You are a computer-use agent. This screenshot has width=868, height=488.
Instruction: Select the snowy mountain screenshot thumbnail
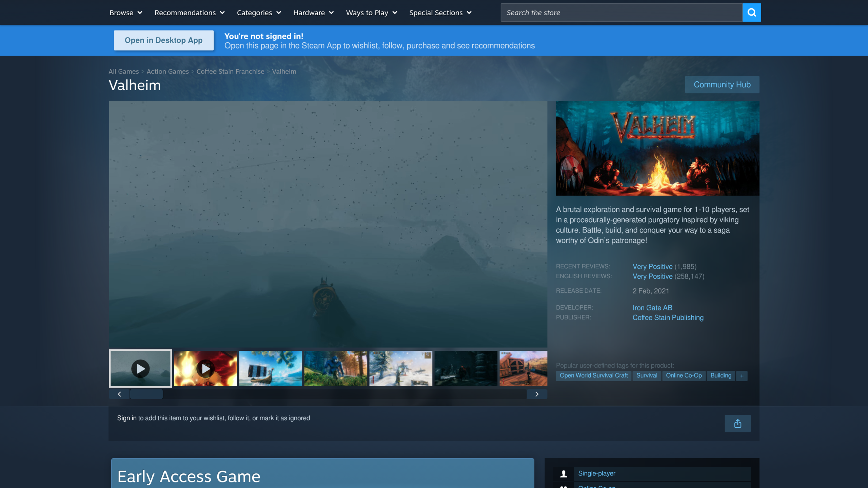tap(401, 368)
